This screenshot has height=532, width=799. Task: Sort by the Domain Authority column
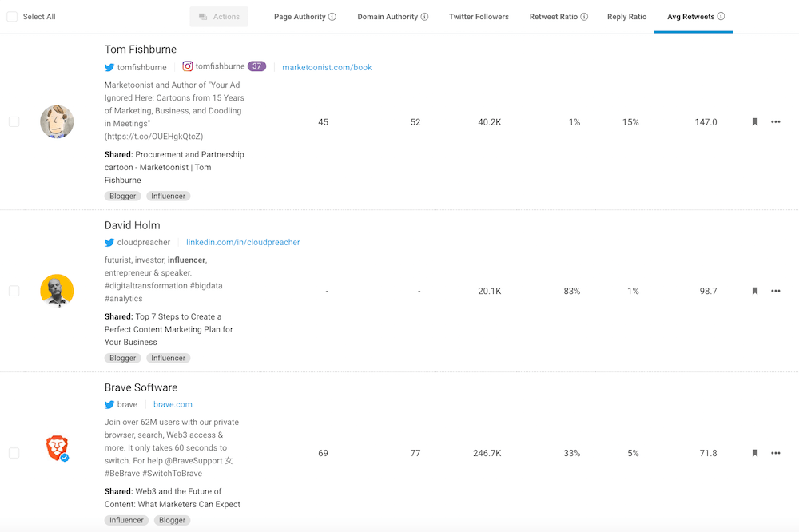[387, 15]
